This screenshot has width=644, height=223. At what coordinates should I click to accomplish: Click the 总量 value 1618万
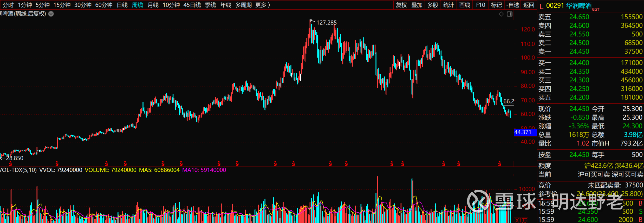click(579, 135)
